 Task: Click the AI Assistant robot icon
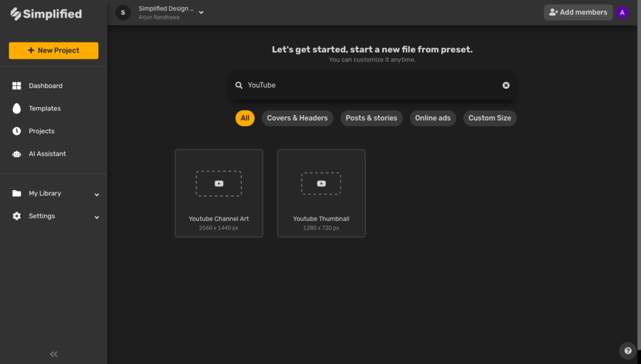[17, 154]
